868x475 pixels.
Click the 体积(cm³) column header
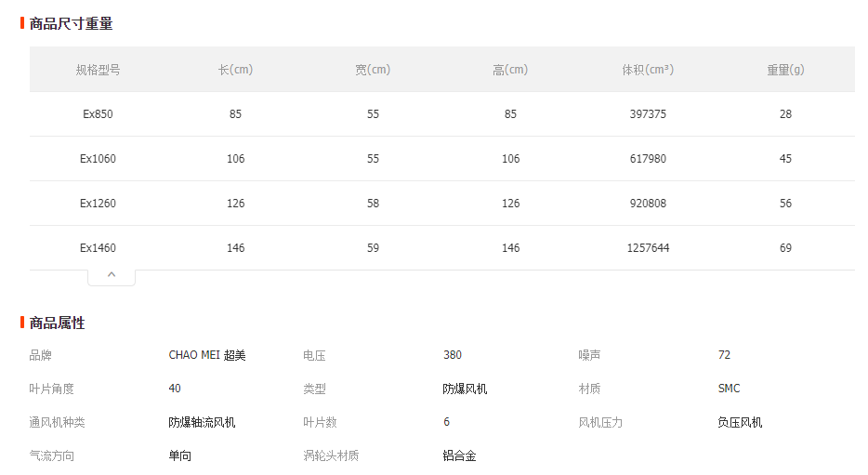pos(648,70)
